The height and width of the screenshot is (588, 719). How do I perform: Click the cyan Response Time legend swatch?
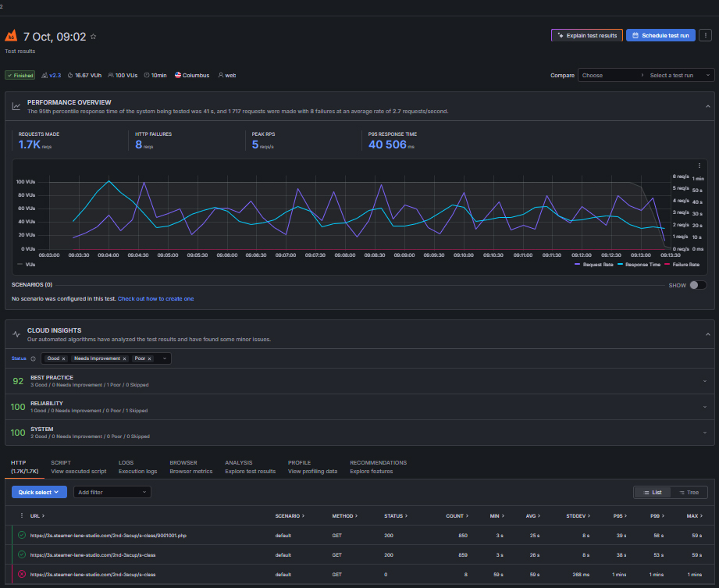tap(620, 265)
